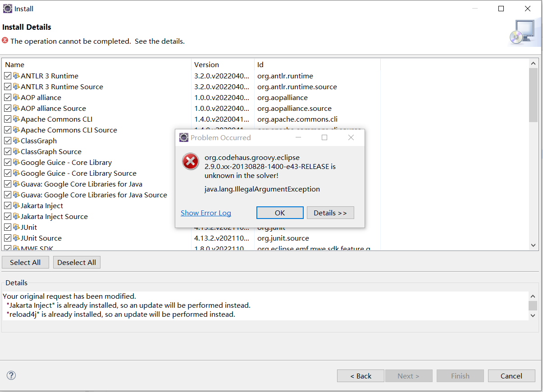Click the plugin icon beside Apache Commons CLI

pyautogui.click(x=16, y=119)
